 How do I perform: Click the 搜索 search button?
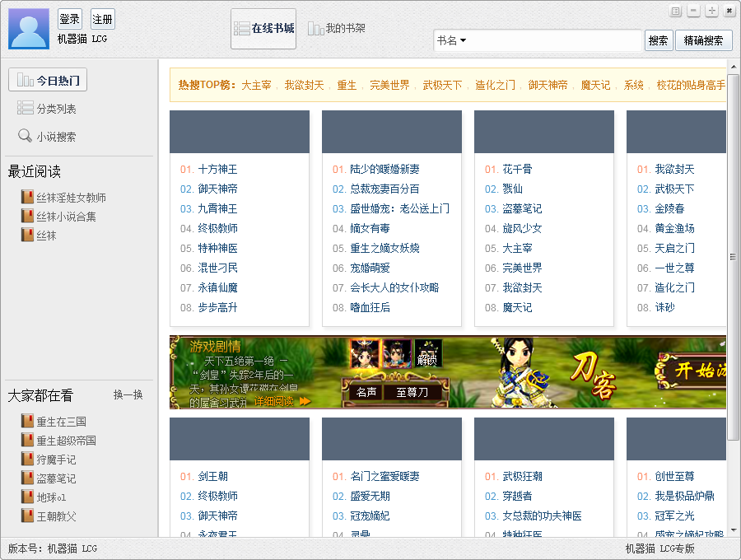[x=659, y=40]
